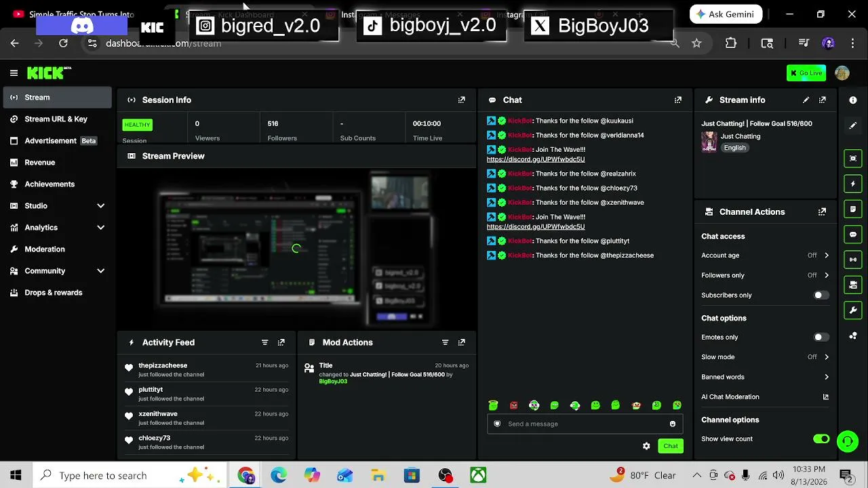Open the Revenue page

coord(57,163)
